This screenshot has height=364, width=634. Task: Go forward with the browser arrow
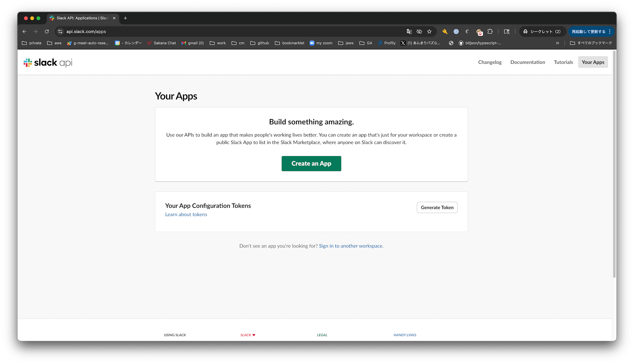(36, 31)
